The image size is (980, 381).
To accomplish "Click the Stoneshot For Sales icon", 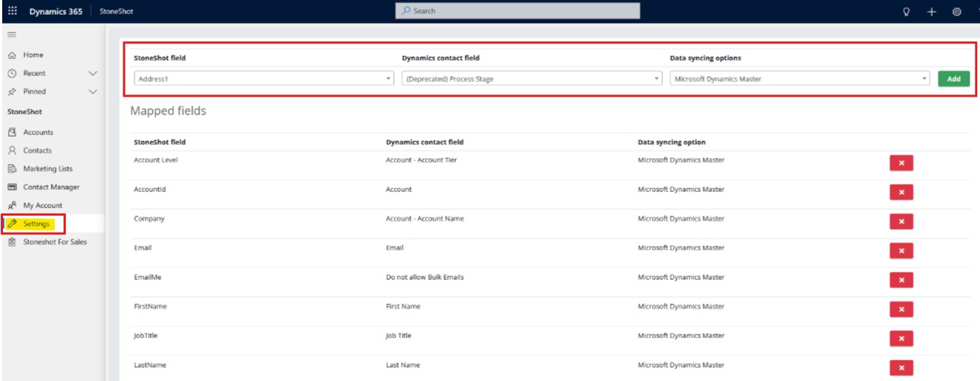I will 12,242.
